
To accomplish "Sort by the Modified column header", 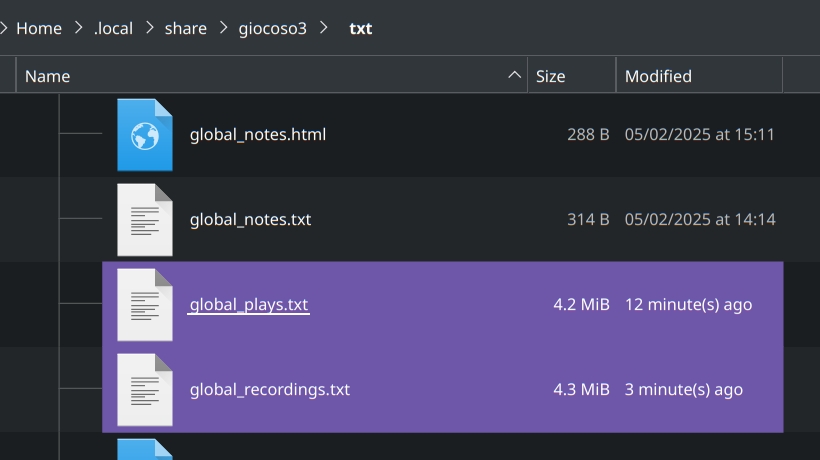I will 658,76.
